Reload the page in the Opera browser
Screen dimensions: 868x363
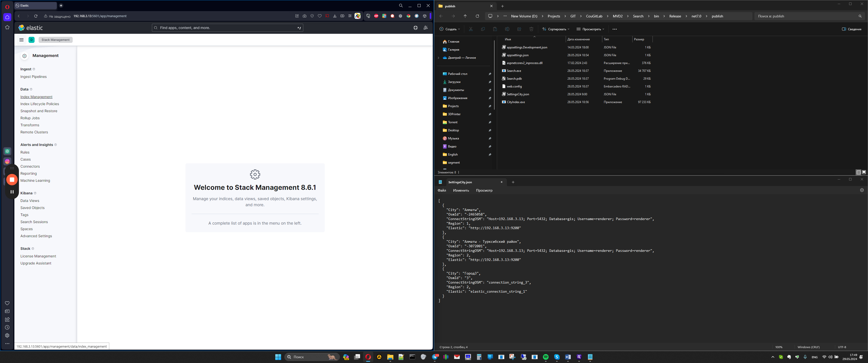tap(36, 16)
